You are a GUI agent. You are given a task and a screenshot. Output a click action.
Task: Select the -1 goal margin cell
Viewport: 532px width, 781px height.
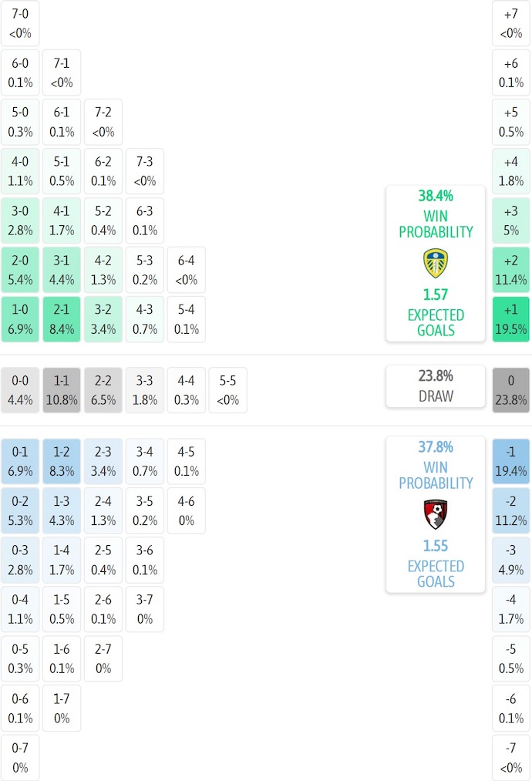[x=510, y=461]
